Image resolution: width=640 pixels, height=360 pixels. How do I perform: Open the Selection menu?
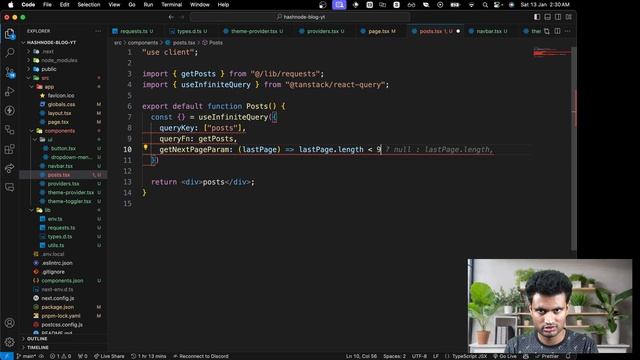click(x=89, y=5)
